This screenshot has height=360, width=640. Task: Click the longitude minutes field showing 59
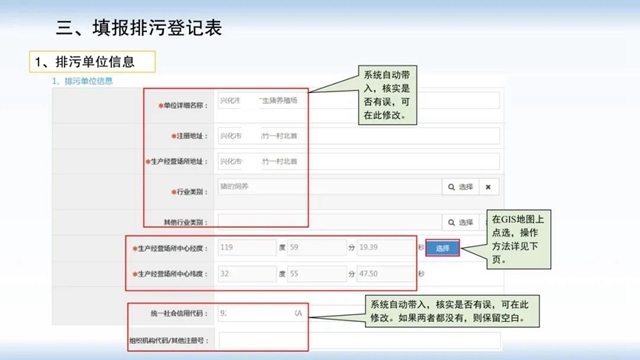(x=317, y=248)
